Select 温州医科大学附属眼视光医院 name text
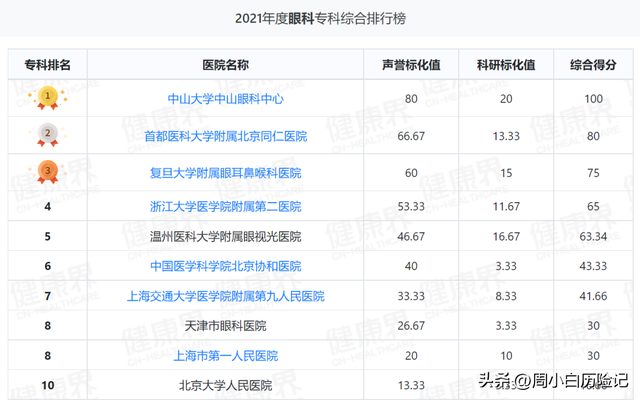The image size is (640, 400). (x=226, y=236)
